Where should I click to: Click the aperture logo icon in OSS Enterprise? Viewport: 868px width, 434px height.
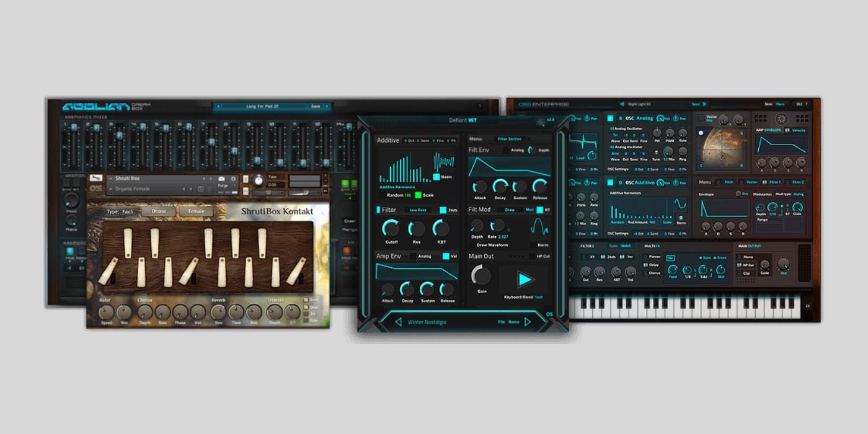781,118
